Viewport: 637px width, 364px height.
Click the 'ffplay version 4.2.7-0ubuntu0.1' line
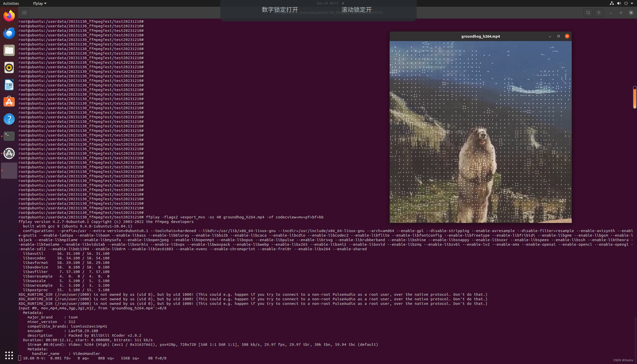[x=106, y=222]
